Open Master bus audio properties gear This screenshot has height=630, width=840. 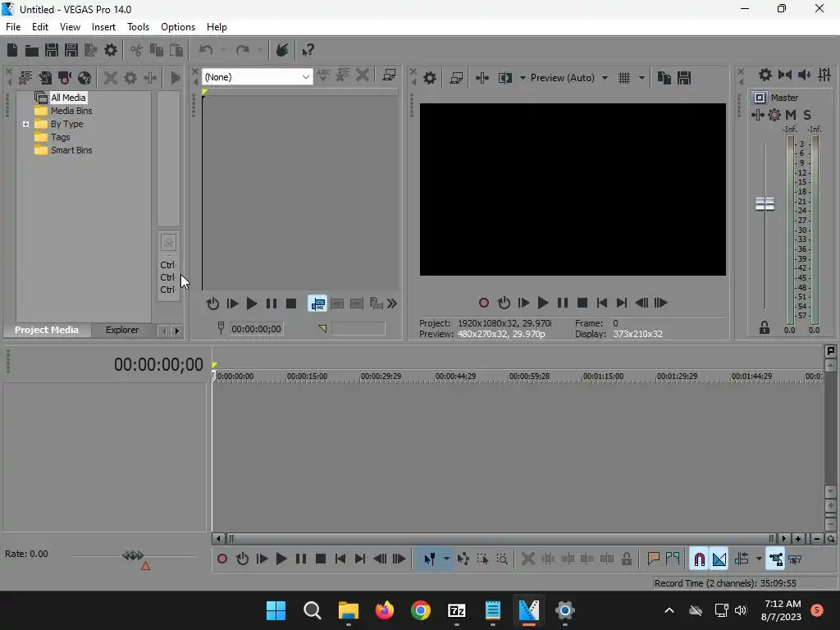coord(765,75)
